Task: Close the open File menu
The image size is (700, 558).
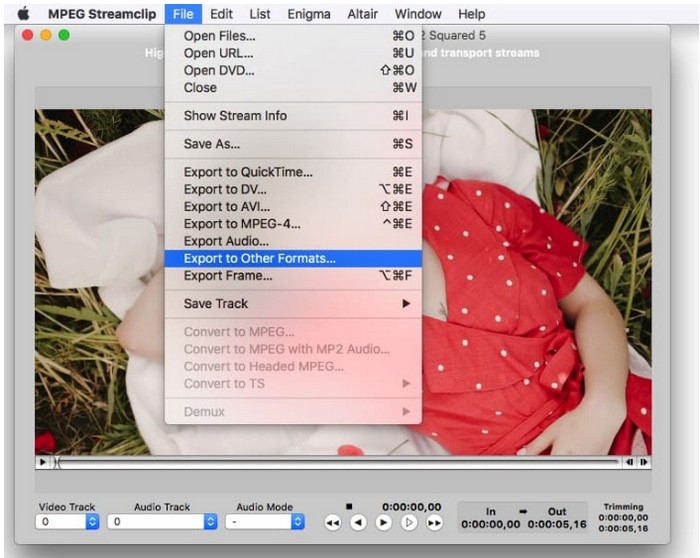Action: tap(183, 14)
